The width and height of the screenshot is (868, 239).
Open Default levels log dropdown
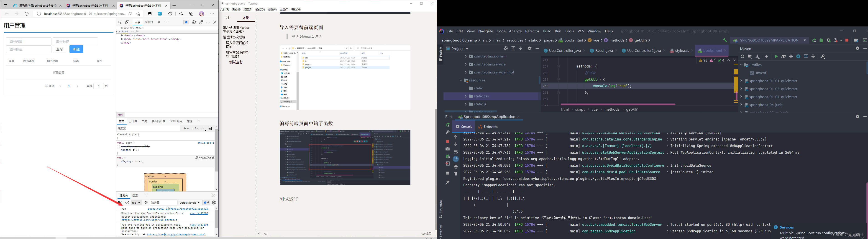click(190, 203)
